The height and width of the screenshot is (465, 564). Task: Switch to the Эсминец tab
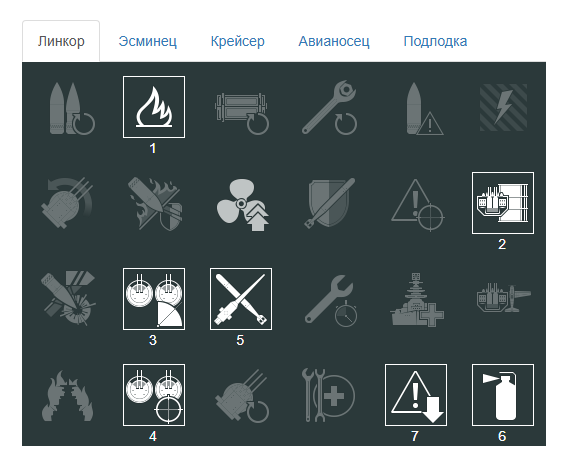147,41
